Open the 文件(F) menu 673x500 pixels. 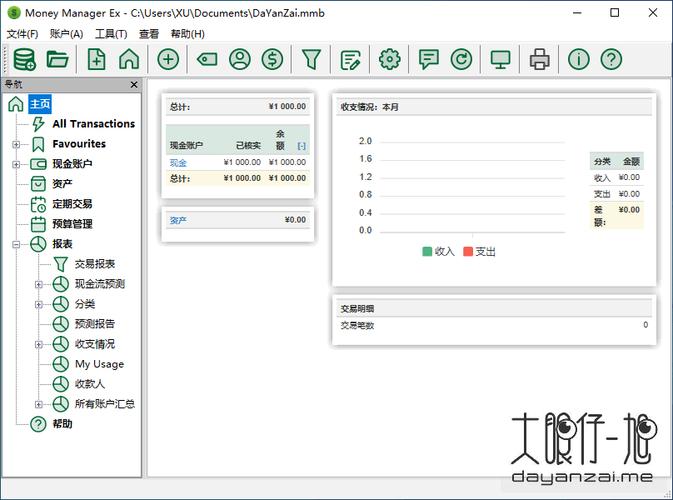tap(22, 34)
